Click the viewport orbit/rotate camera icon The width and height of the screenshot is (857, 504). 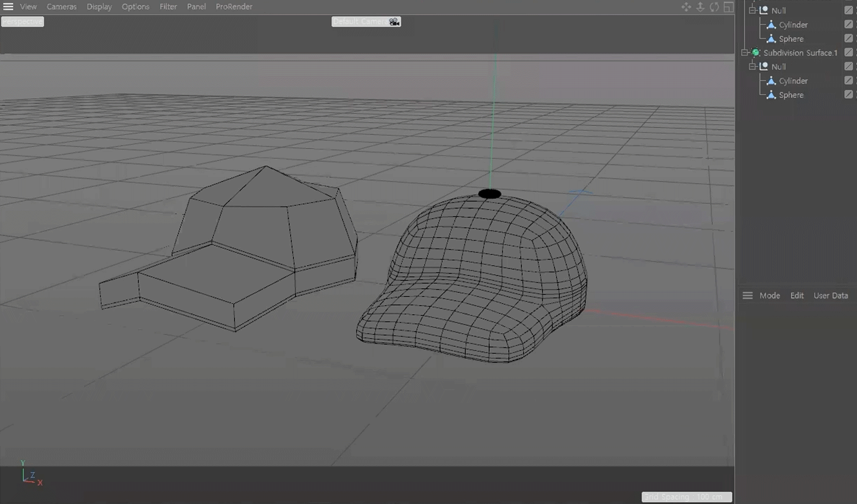tap(714, 7)
